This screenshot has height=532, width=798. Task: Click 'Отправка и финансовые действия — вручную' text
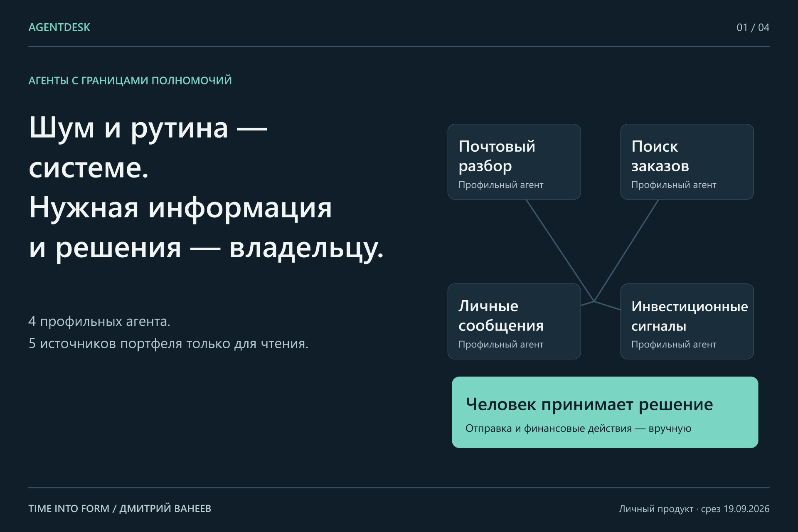point(578,429)
